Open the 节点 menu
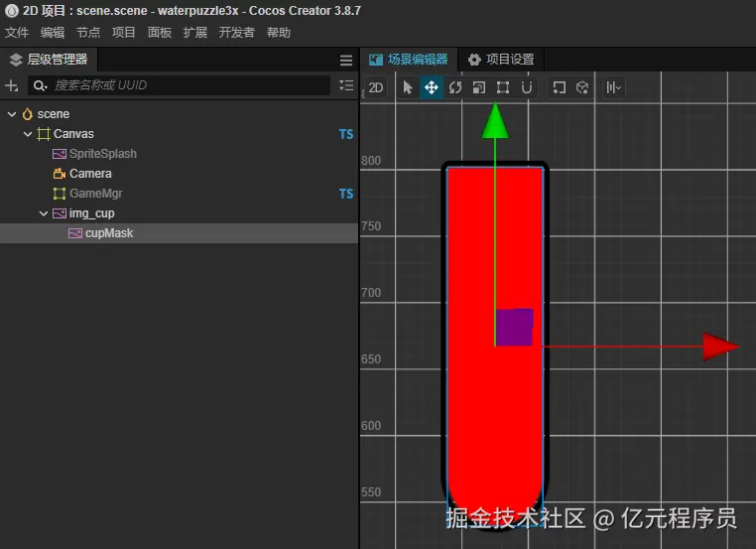 click(87, 33)
